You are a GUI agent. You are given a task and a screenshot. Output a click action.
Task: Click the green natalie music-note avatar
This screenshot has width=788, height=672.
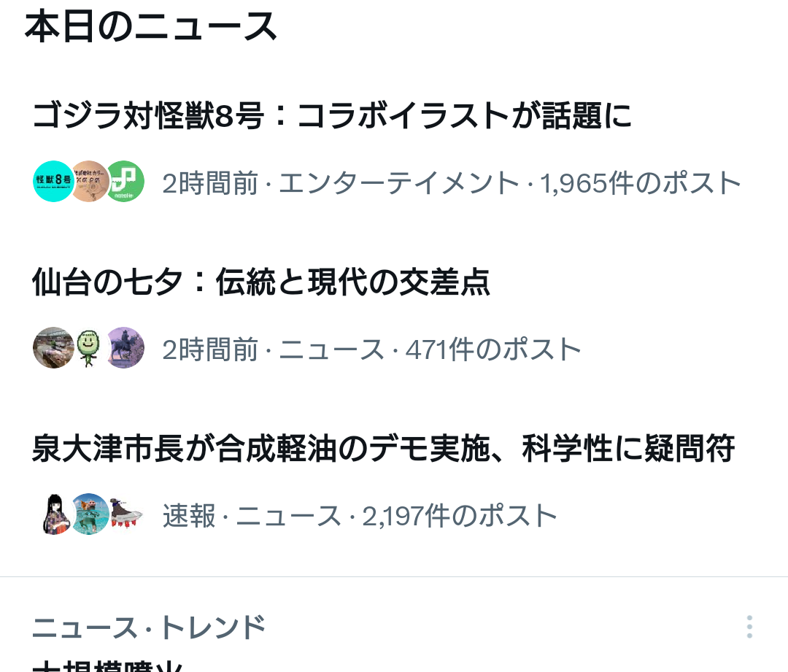pos(124,182)
